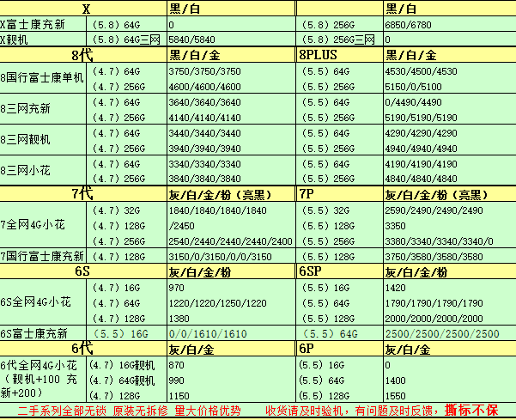This screenshot has height=420, width=516.
Task: Click the price 2000/2000/2000/2000
Action: tap(434, 319)
